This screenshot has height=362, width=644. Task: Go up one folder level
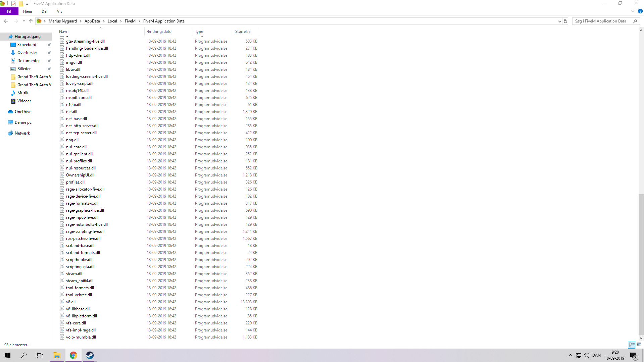[x=31, y=21]
